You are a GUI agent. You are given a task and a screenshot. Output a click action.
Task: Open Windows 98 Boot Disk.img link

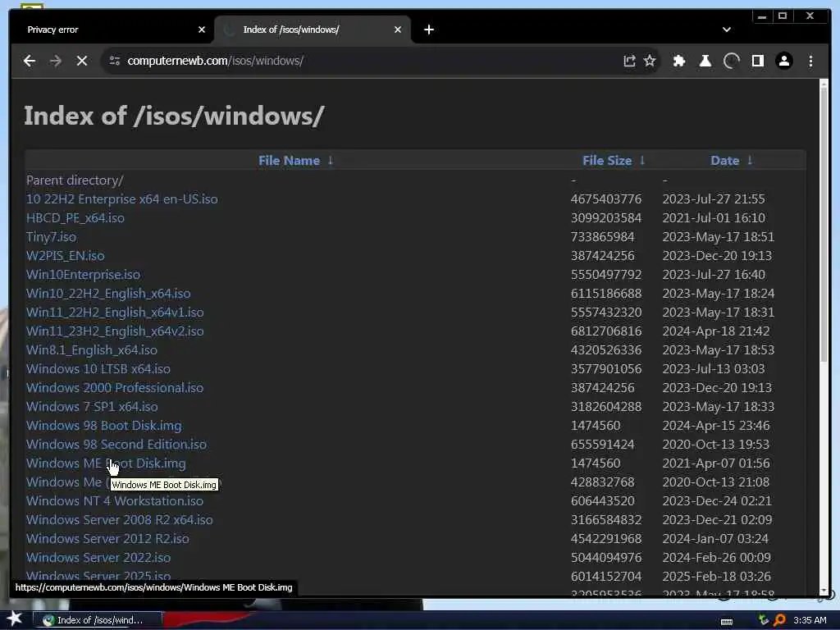tap(104, 426)
